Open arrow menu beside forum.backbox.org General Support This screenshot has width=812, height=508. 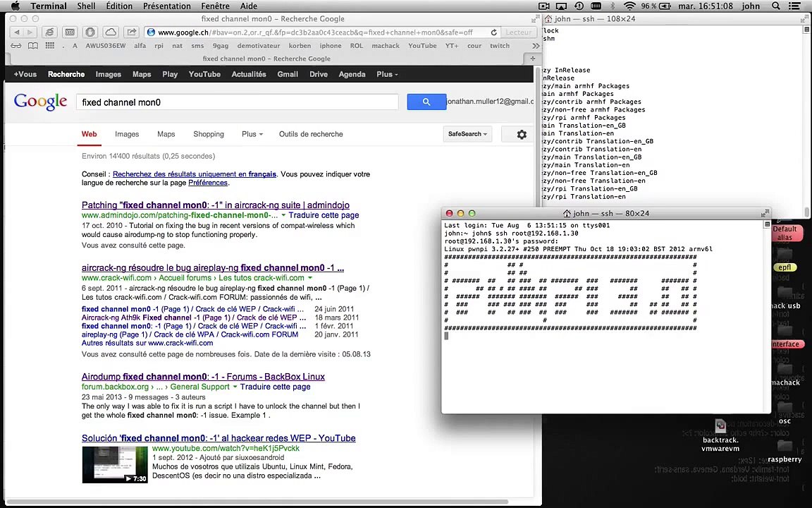(x=235, y=387)
